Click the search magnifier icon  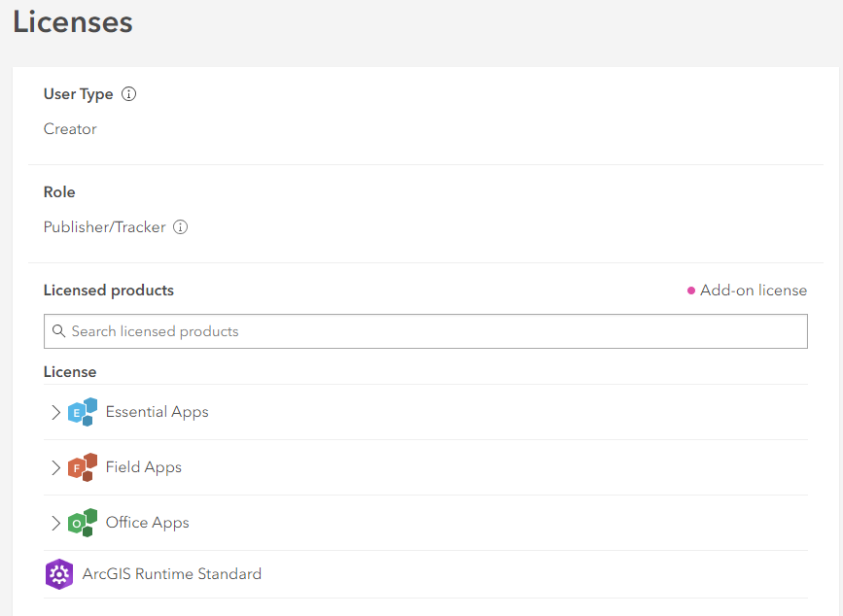tap(59, 331)
